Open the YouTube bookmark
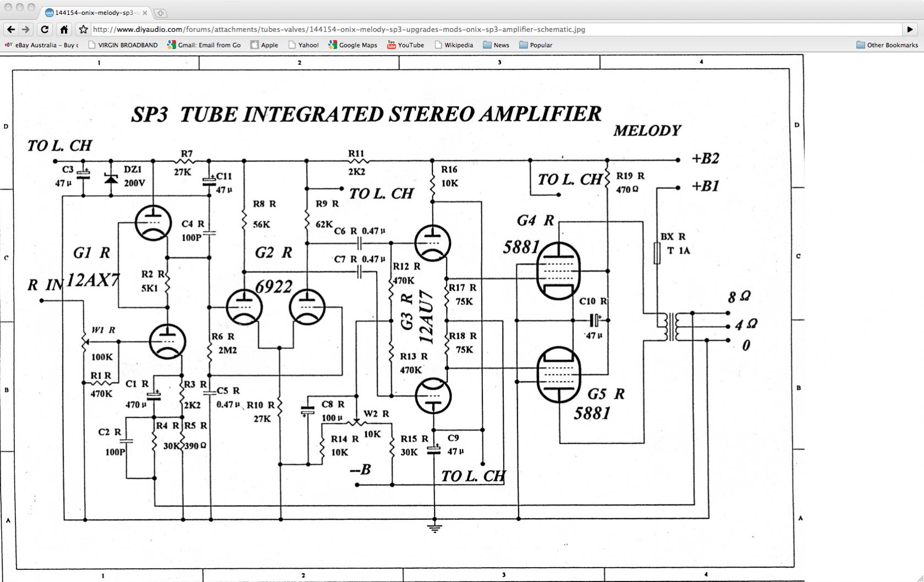The width and height of the screenshot is (924, 582). pos(406,45)
